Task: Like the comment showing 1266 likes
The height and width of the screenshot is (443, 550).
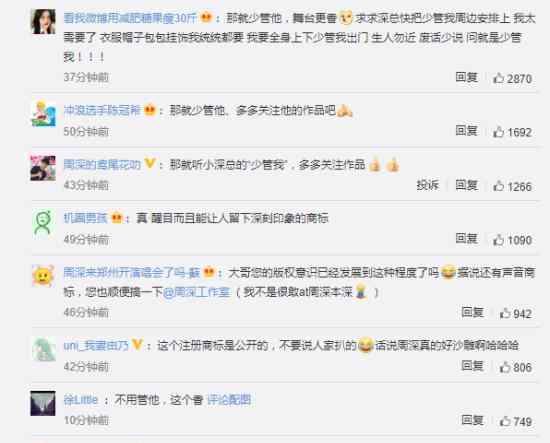Action: coord(498,186)
